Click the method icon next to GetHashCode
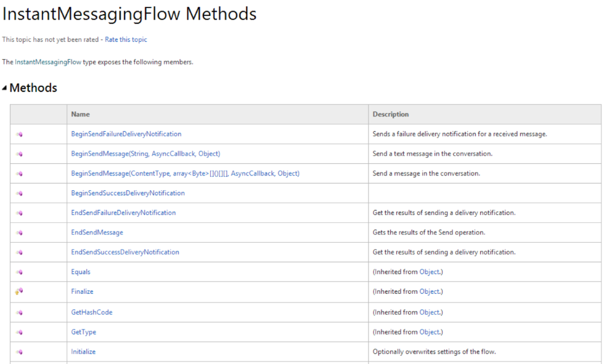 19,312
